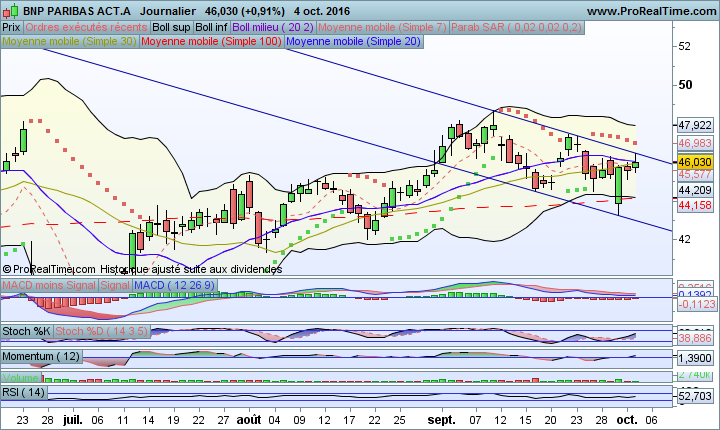Click the candlestick icon beside BNP PARIBAS title
Screen dimensions: 720x430
click(10, 10)
